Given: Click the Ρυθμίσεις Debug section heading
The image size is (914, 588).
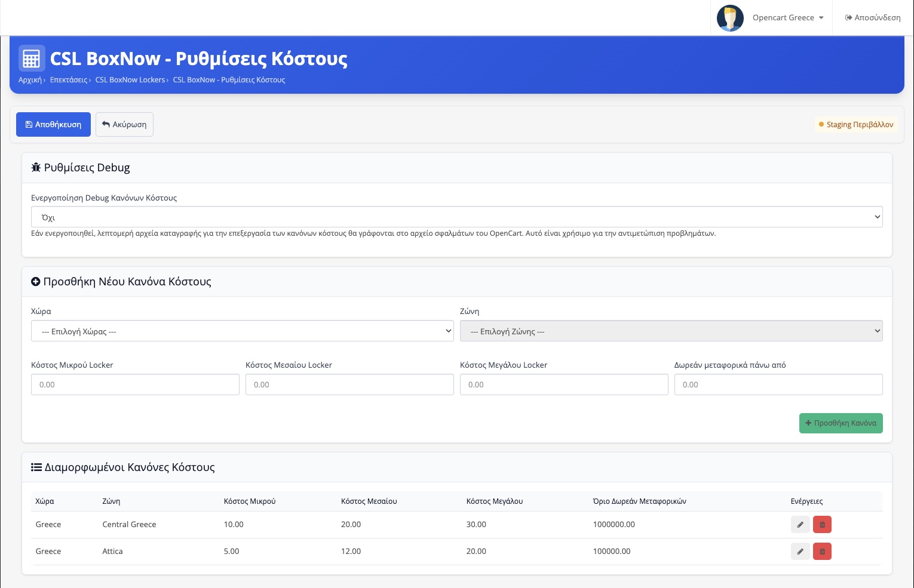Looking at the screenshot, I should pyautogui.click(x=81, y=168).
